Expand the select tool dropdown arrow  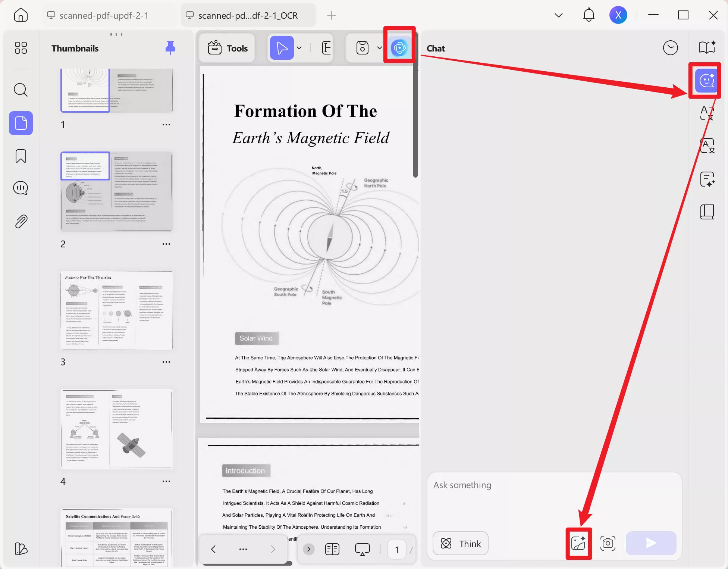pyautogui.click(x=299, y=48)
